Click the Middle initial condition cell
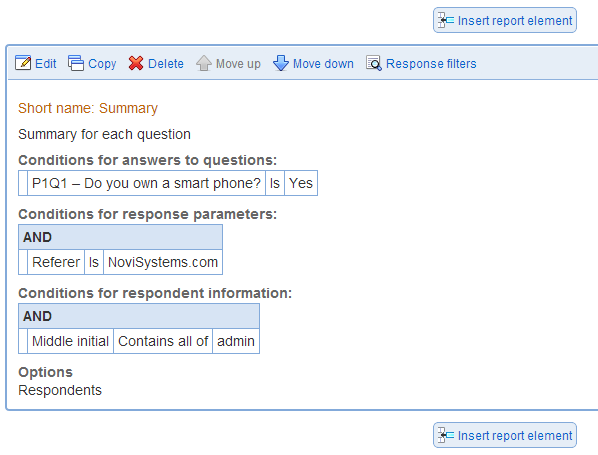 pos(71,341)
